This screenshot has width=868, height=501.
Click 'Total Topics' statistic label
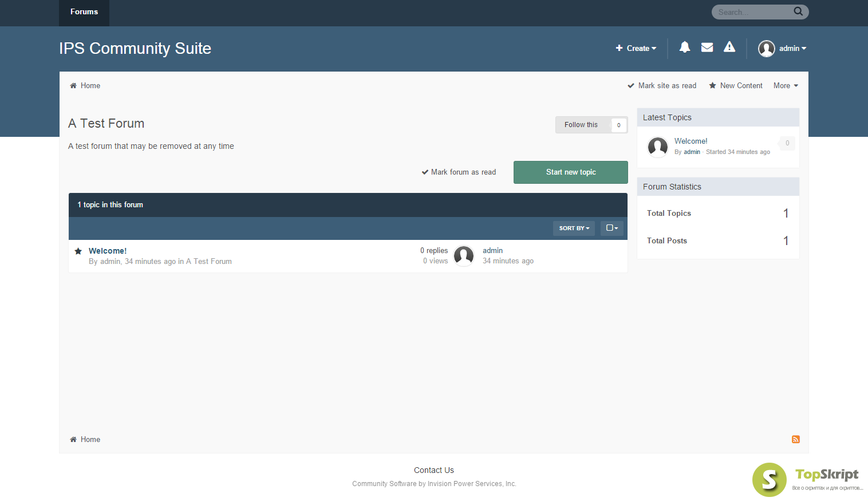click(669, 214)
